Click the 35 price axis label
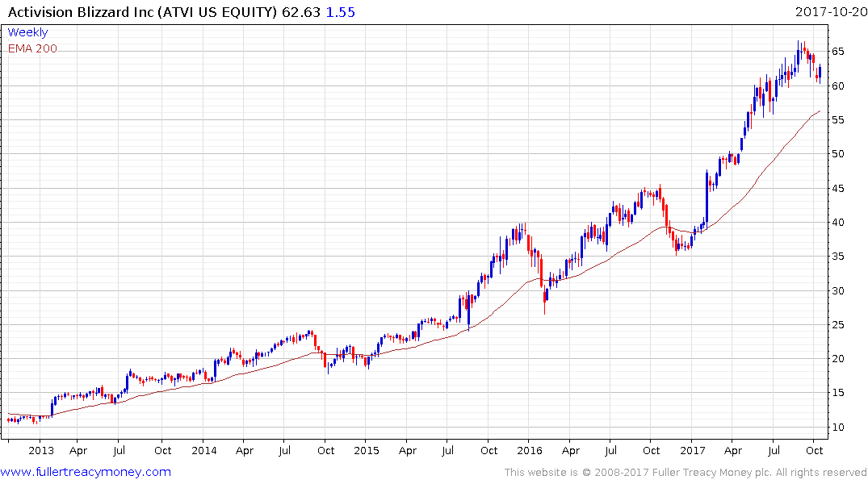 (x=837, y=256)
